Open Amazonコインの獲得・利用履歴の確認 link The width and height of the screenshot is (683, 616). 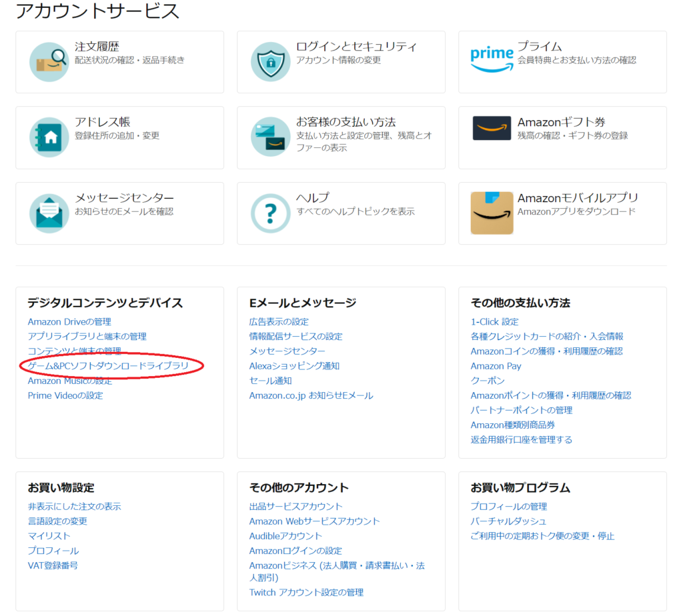click(547, 351)
